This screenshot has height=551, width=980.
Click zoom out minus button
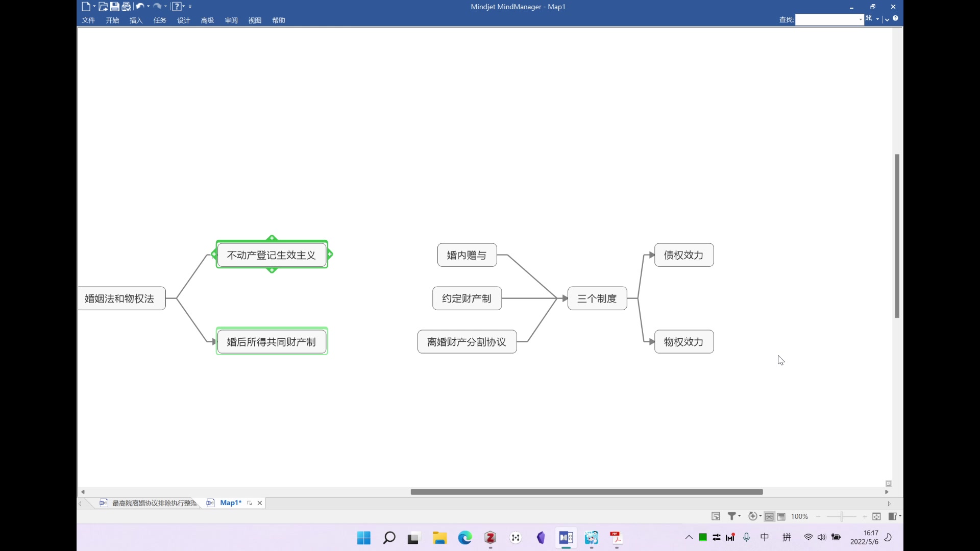(818, 517)
